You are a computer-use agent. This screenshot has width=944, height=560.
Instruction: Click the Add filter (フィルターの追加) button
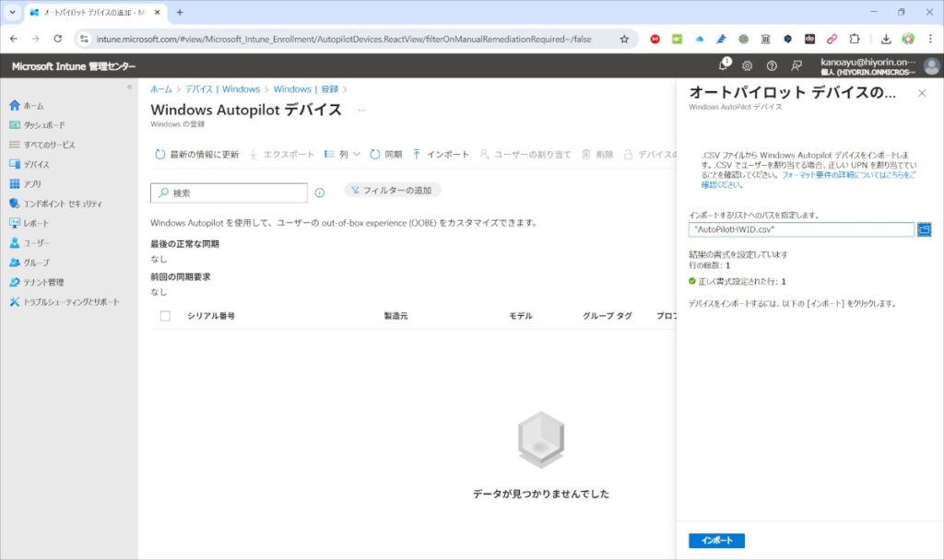[392, 190]
